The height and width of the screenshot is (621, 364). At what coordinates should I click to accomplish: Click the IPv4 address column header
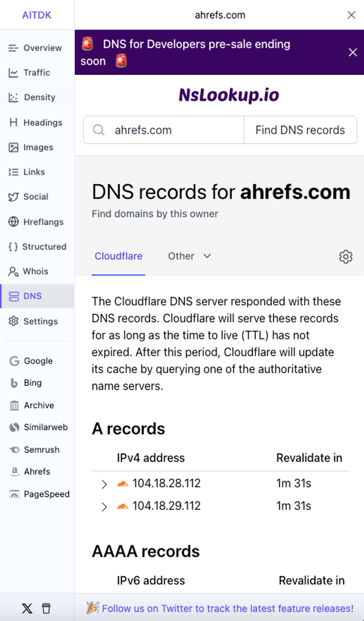tap(151, 458)
